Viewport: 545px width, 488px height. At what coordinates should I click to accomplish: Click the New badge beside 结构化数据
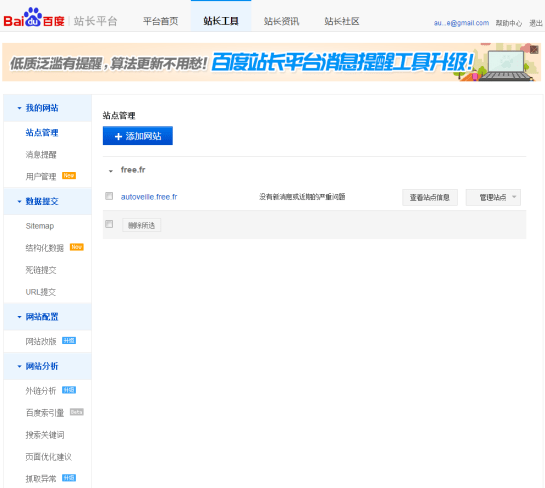point(77,247)
